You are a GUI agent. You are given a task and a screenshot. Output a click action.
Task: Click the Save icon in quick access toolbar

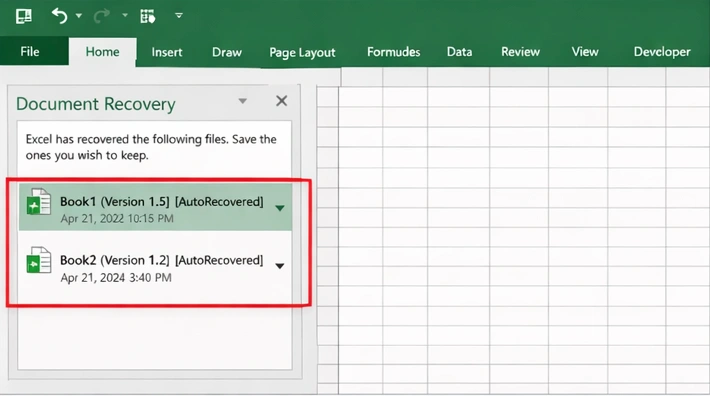point(24,16)
